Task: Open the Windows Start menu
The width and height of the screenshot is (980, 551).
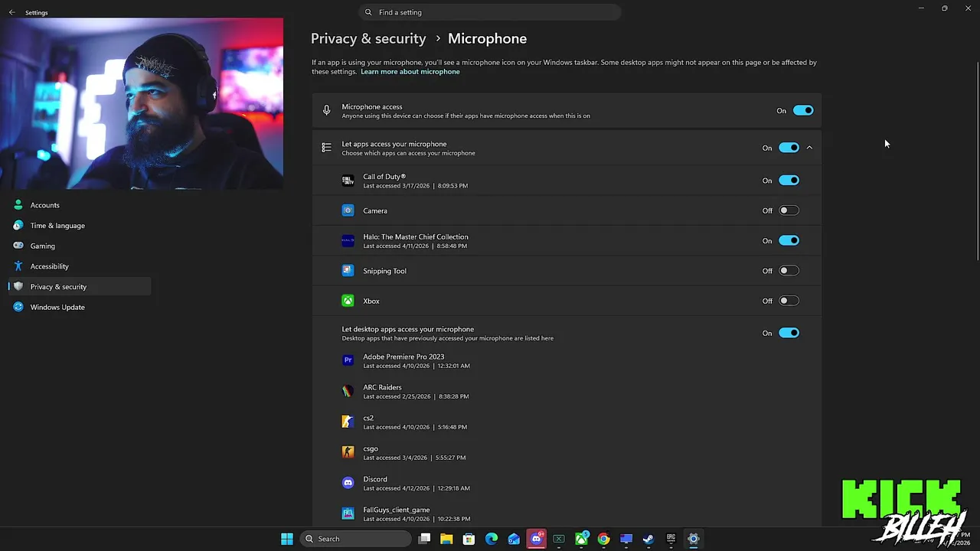Action: click(287, 539)
